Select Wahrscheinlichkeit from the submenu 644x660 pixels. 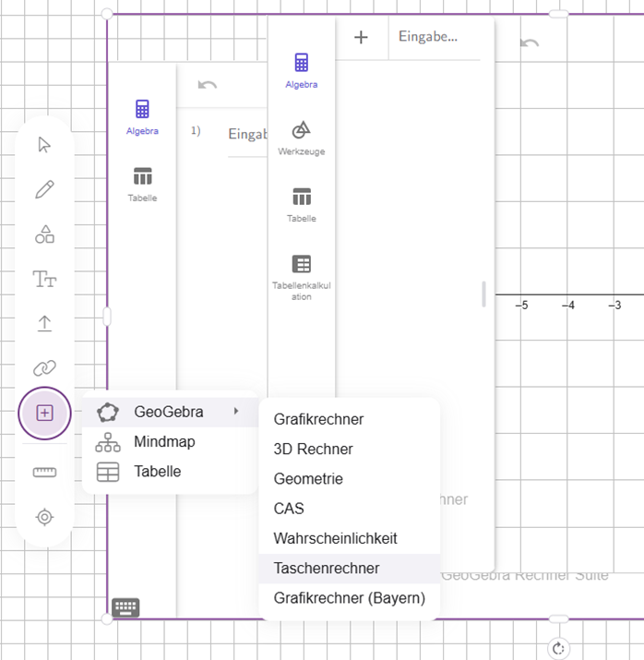point(349,538)
